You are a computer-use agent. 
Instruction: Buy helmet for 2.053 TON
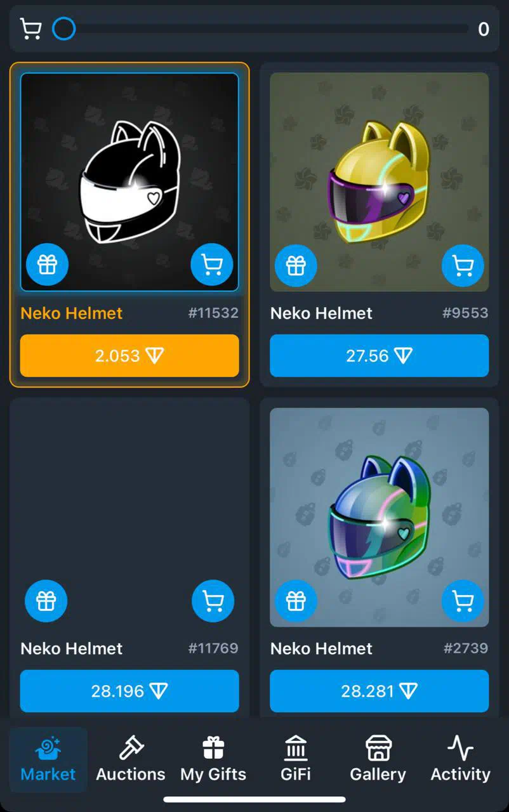click(x=129, y=356)
